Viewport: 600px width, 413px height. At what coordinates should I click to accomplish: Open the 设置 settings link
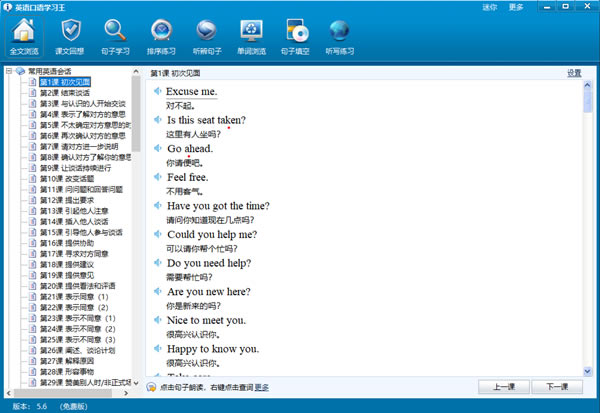click(x=574, y=73)
